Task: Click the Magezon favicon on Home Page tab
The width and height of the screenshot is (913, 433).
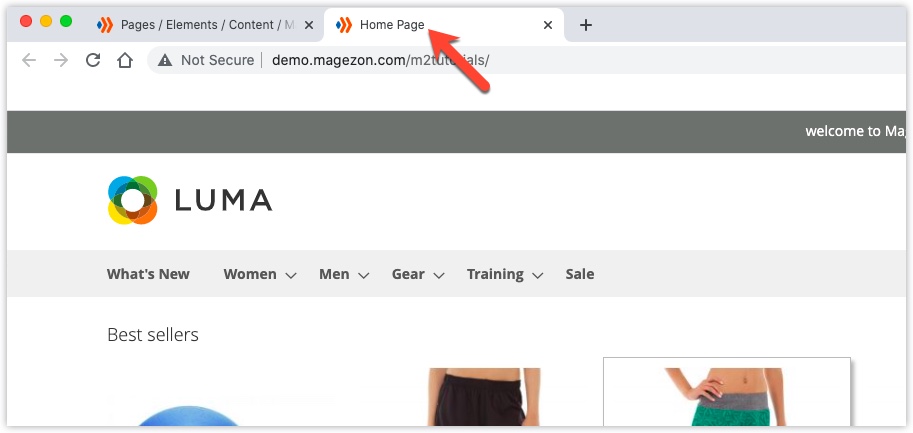Action: 344,25
